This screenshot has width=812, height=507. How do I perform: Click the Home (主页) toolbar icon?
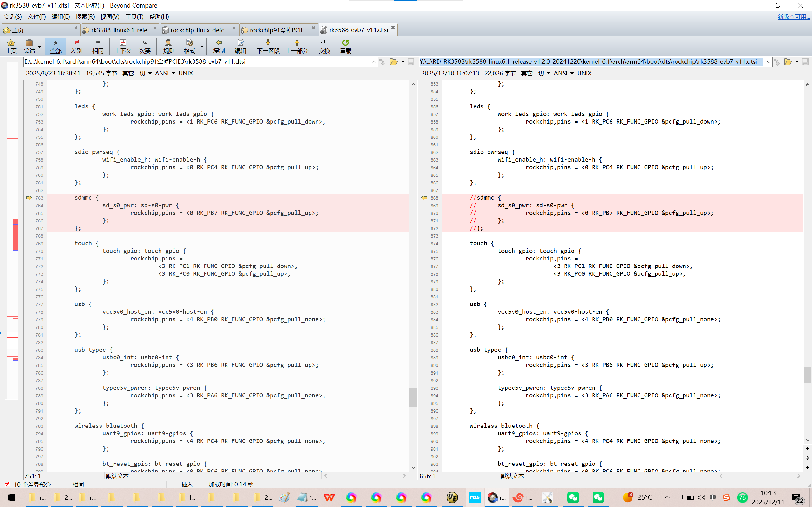click(x=11, y=46)
